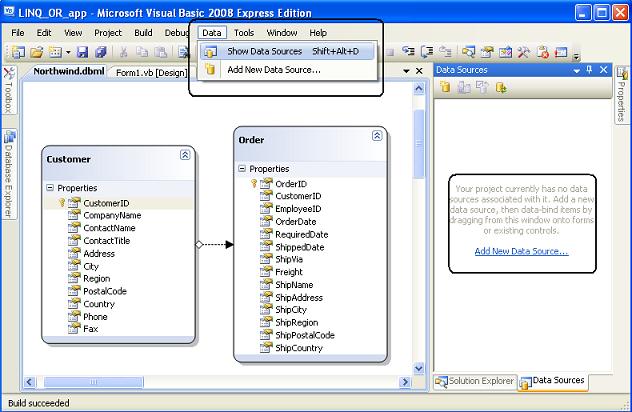The image size is (632, 412).
Task: Switch to the Solution Explorer tab
Action: tap(475, 381)
